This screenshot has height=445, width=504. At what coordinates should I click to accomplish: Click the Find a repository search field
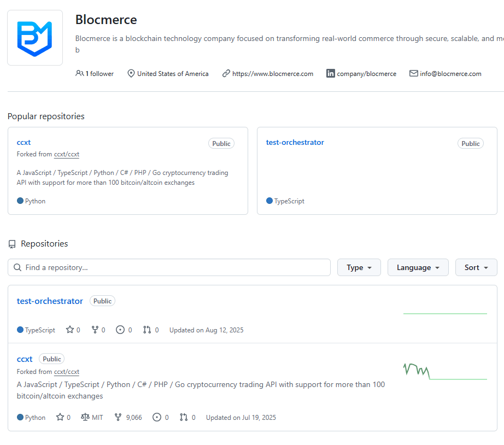(x=164, y=267)
